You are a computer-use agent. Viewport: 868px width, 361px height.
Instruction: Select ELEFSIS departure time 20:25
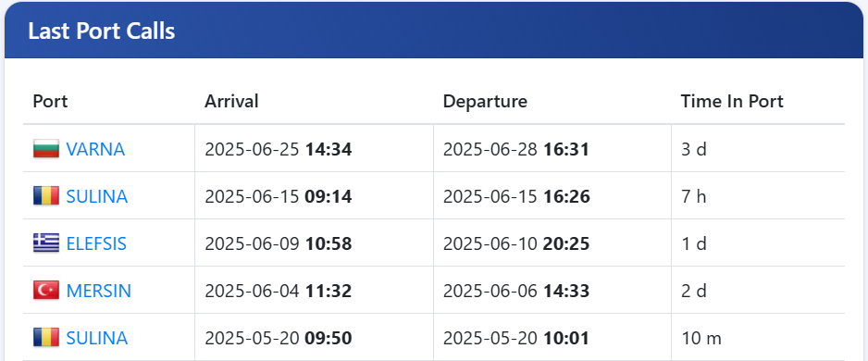[x=565, y=243]
